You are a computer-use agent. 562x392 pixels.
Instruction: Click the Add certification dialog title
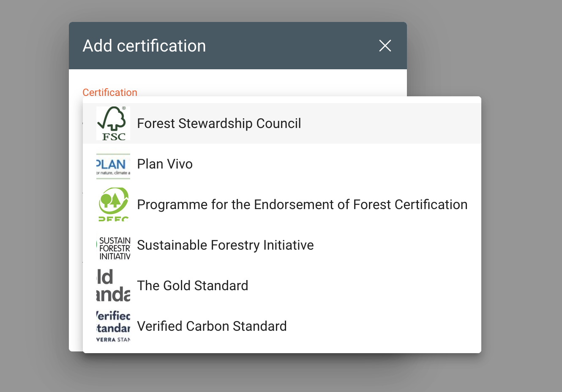(144, 46)
